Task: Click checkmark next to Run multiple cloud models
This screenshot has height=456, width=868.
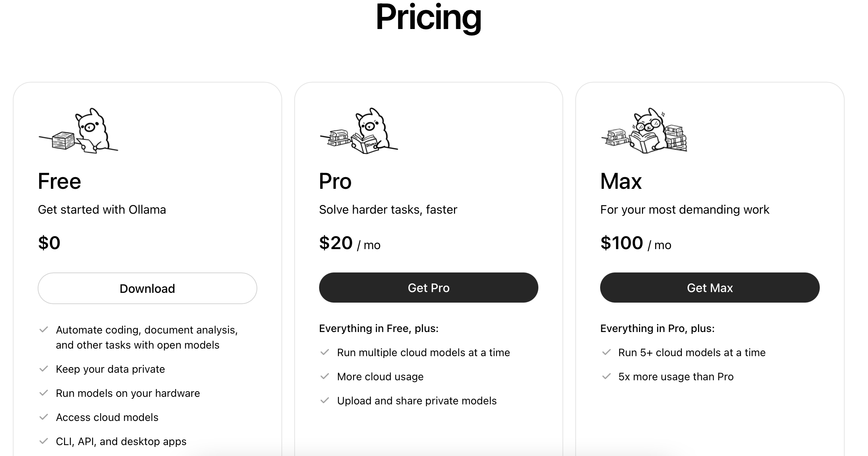Action: 325,352
